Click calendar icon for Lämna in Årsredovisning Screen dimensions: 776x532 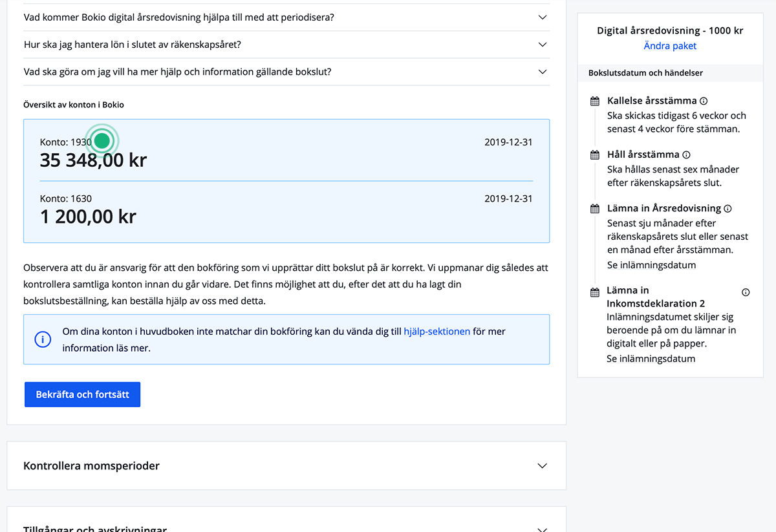click(595, 209)
